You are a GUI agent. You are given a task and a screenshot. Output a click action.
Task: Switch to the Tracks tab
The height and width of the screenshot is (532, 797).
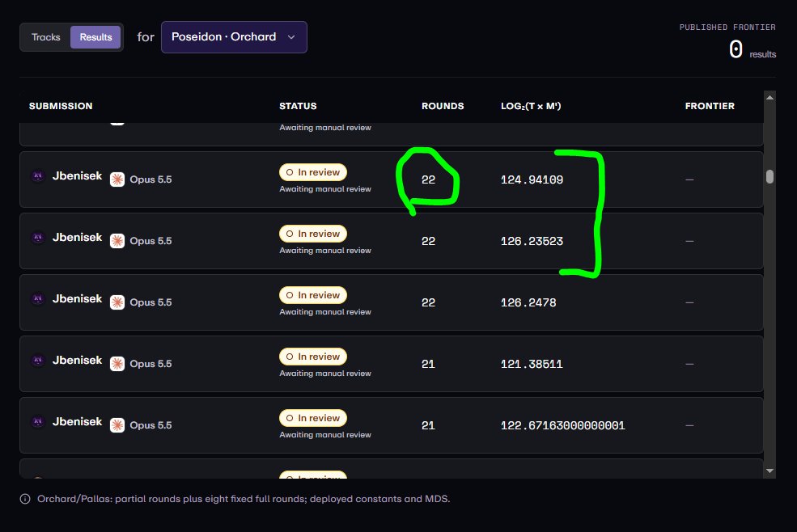(46, 37)
